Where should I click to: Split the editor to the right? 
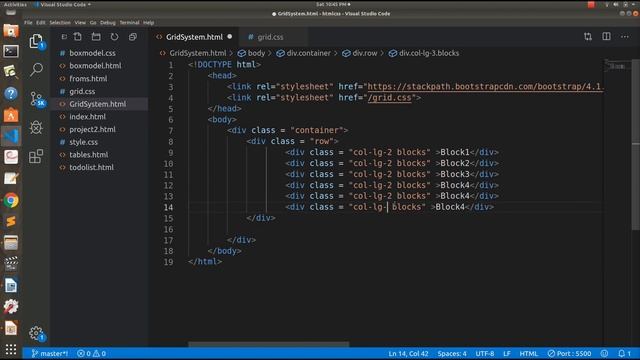click(x=607, y=37)
